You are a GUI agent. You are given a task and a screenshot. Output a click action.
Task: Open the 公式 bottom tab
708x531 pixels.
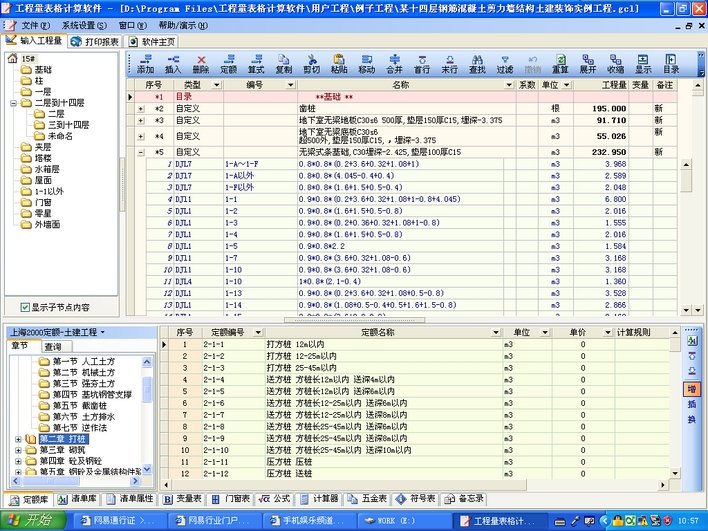(275, 499)
